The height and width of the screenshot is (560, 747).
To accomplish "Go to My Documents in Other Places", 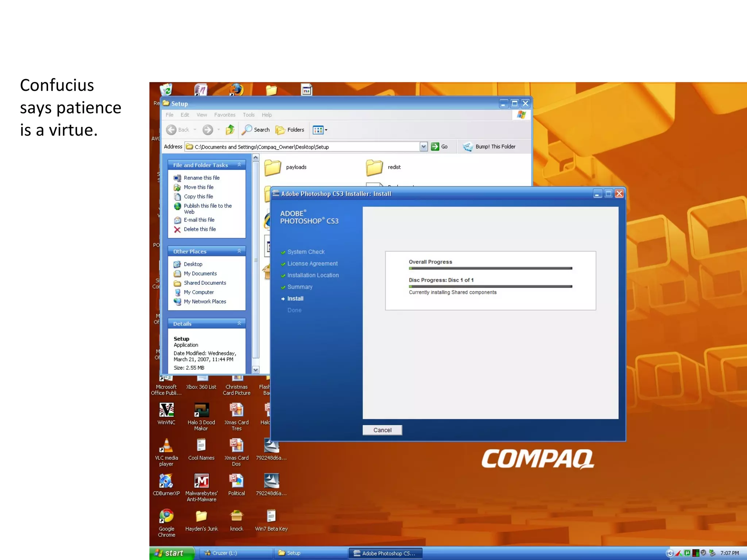I will tap(200, 273).
